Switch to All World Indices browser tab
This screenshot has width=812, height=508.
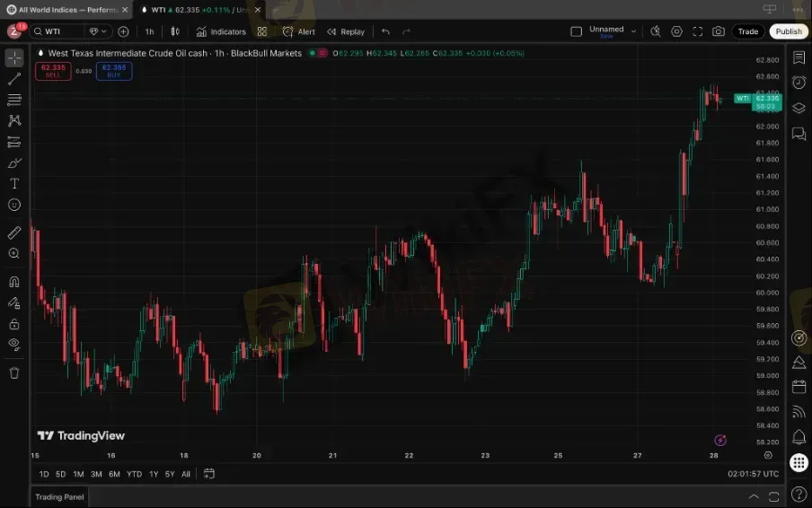63,9
